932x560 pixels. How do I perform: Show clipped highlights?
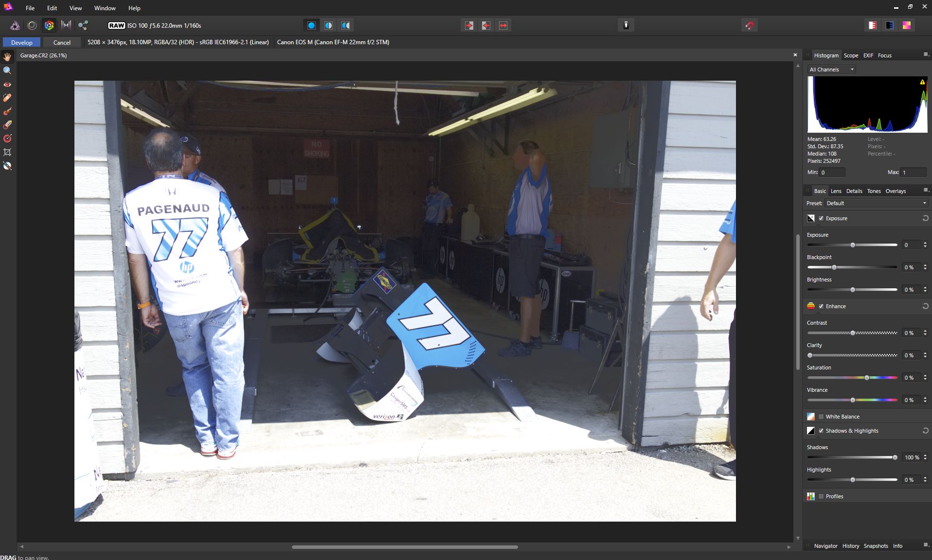point(873,25)
